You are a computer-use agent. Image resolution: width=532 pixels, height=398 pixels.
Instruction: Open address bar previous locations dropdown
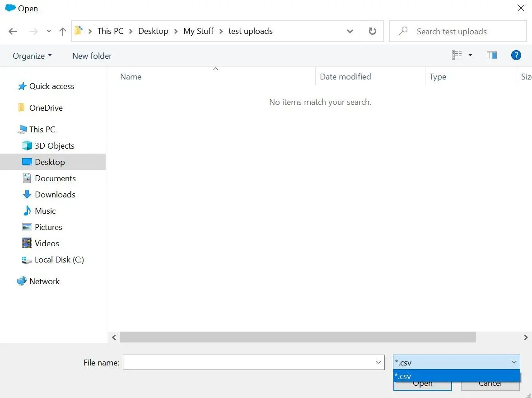(350, 32)
